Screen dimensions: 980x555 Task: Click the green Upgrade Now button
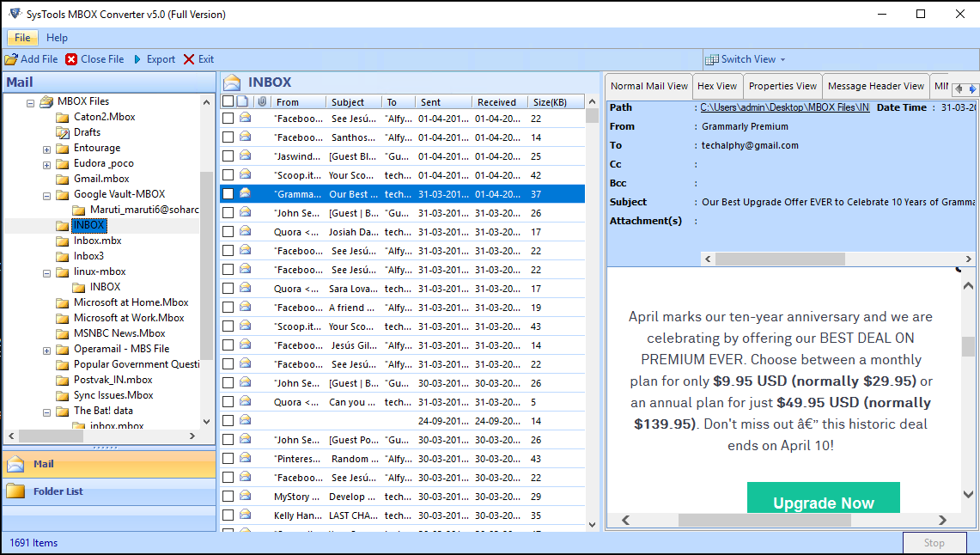[x=823, y=499]
